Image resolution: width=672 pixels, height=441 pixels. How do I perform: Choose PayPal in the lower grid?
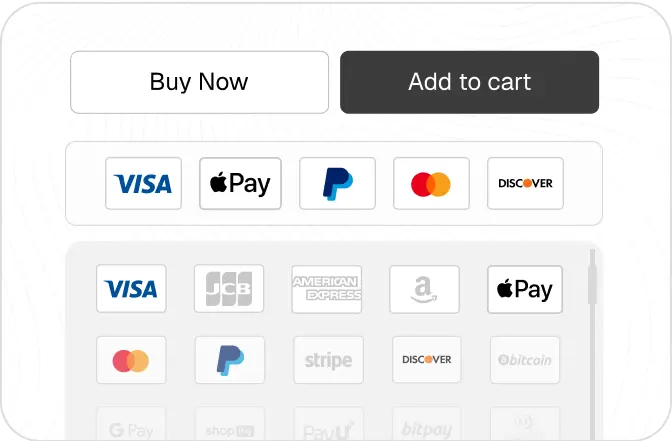(x=229, y=360)
